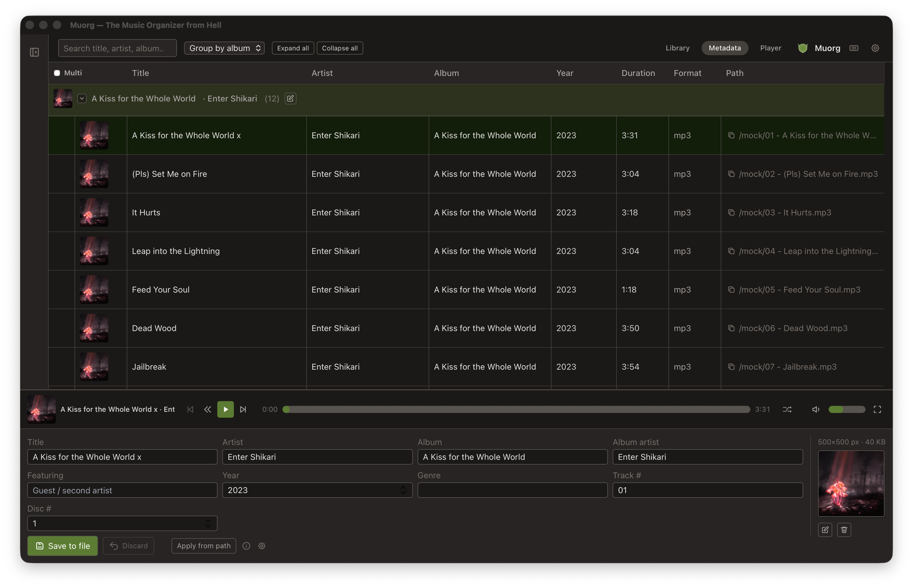The image size is (913, 588).
Task: Delete the cover art using trash icon
Action: pyautogui.click(x=844, y=530)
